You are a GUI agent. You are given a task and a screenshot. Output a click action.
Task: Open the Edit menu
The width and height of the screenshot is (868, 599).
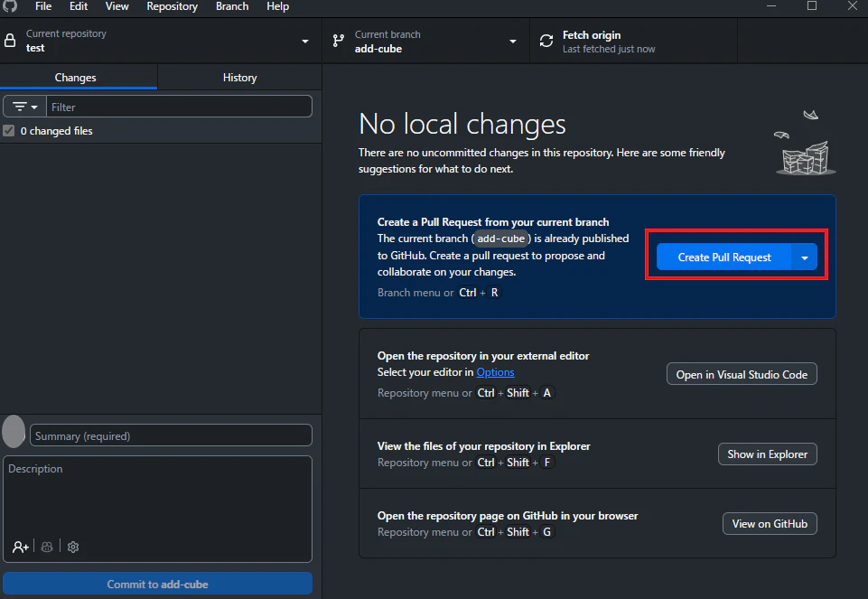(79, 6)
